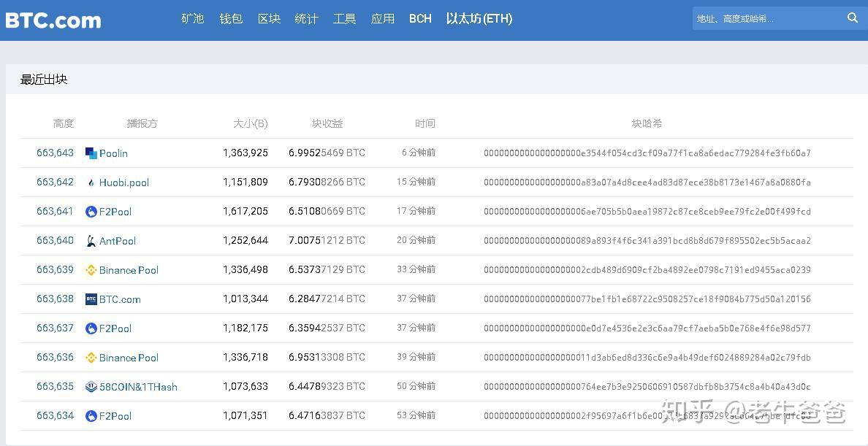Click the 高度 column header

(x=64, y=123)
